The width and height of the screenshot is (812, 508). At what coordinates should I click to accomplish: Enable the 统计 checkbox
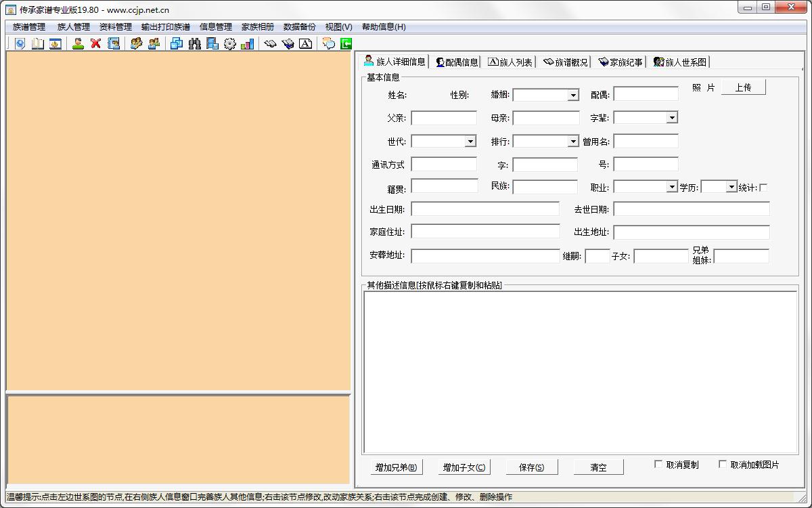(x=763, y=186)
